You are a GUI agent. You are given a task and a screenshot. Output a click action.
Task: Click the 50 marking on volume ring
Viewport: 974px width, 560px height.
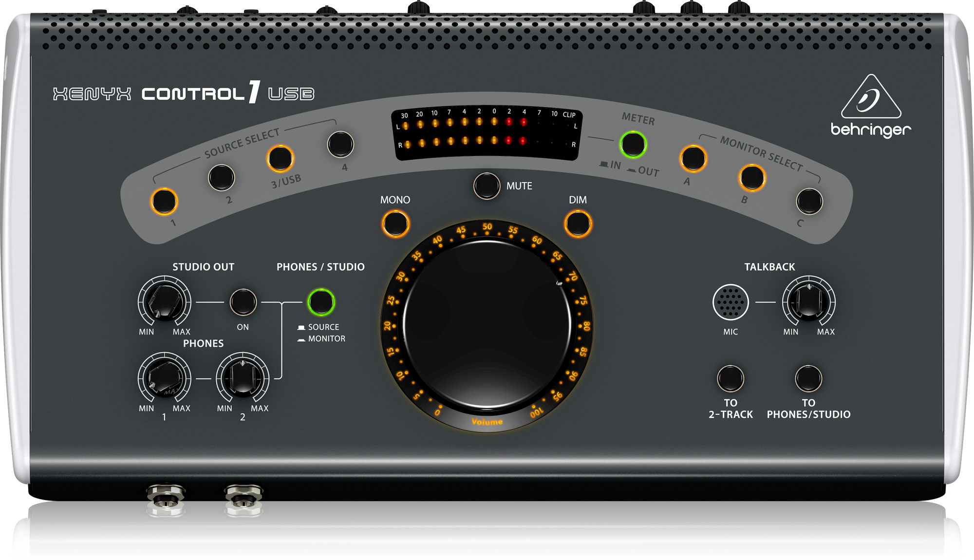pyautogui.click(x=487, y=226)
